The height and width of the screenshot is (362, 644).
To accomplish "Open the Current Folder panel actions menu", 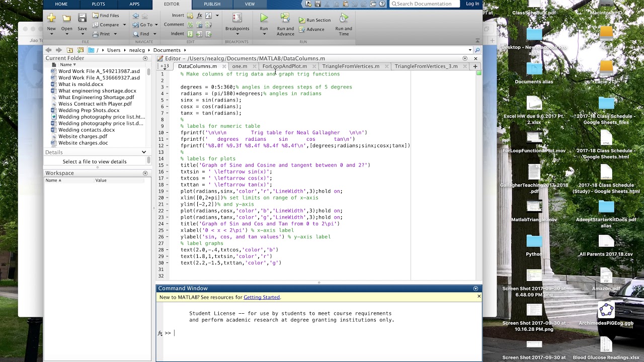I will 145,58.
